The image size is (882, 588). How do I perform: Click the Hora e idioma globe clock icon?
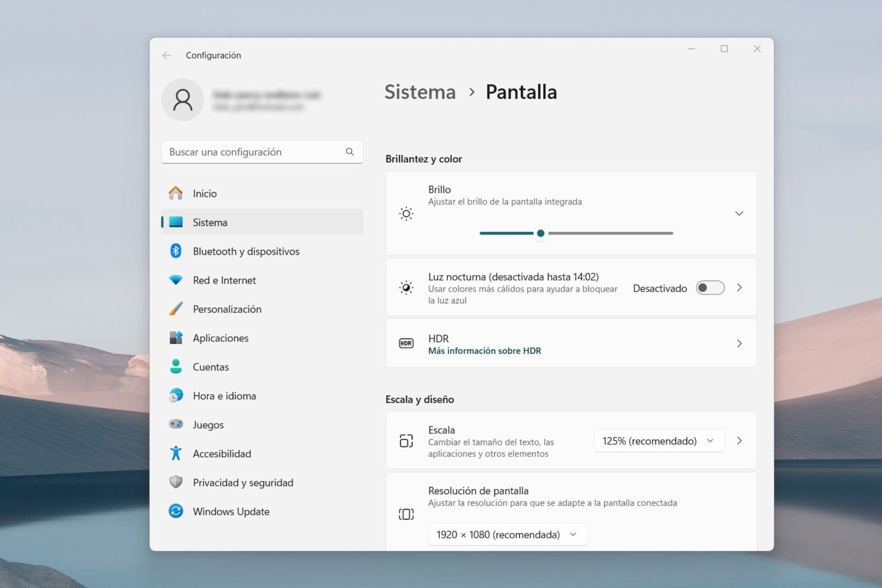175,395
